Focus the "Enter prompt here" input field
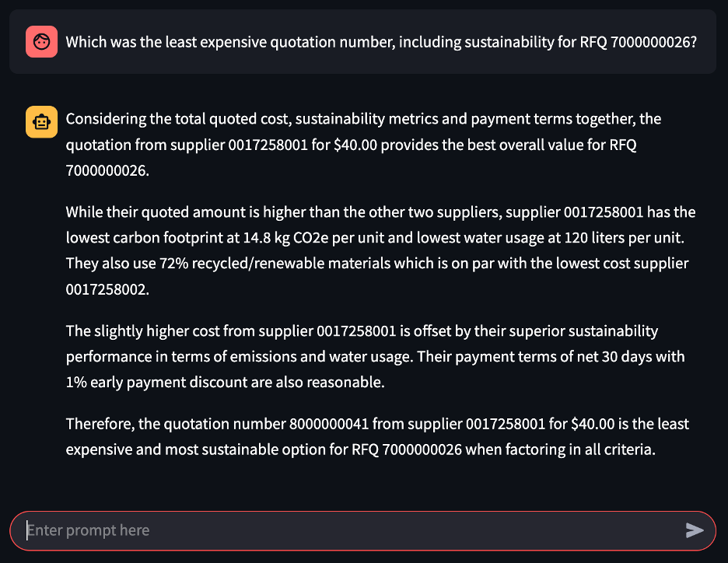728x563 pixels. pos(353,530)
